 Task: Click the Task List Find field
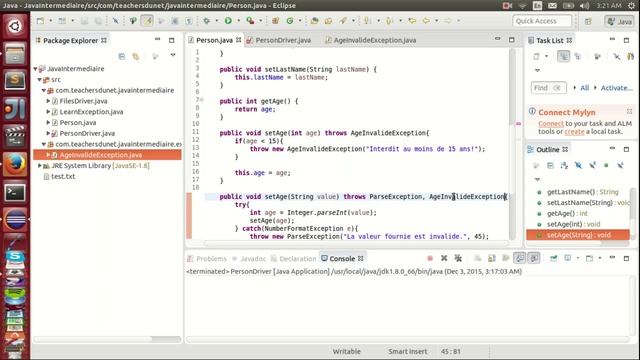tap(548, 88)
